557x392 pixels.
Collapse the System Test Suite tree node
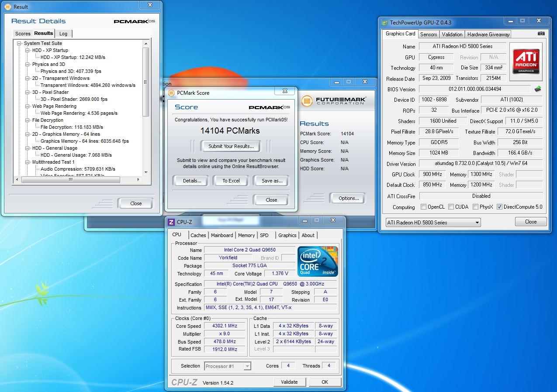tap(19, 43)
